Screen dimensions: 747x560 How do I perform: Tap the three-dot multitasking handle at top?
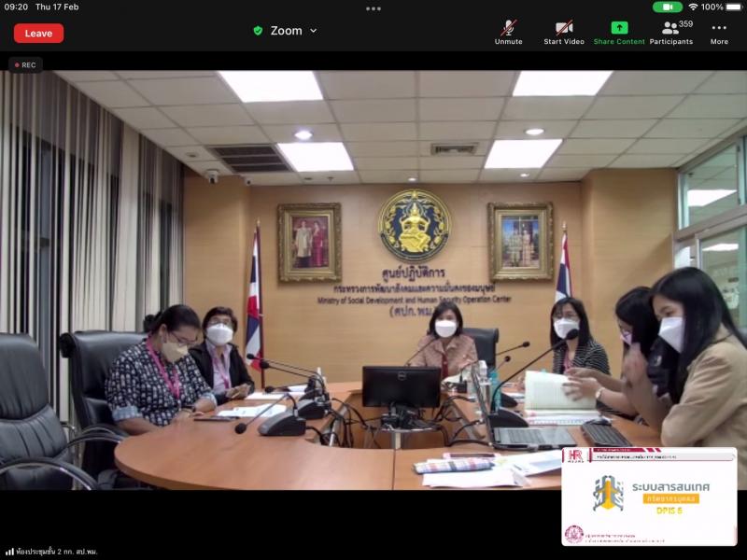pyautogui.click(x=373, y=8)
